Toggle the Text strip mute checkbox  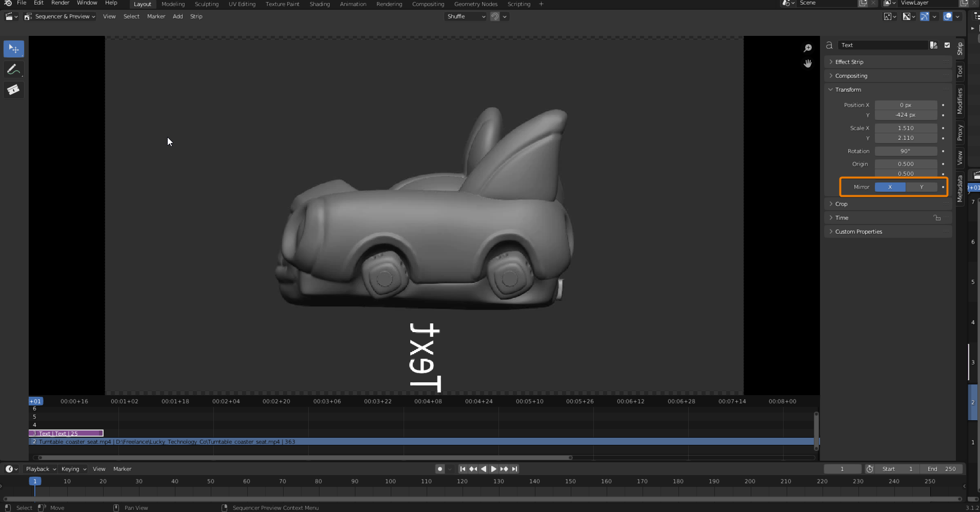point(947,45)
